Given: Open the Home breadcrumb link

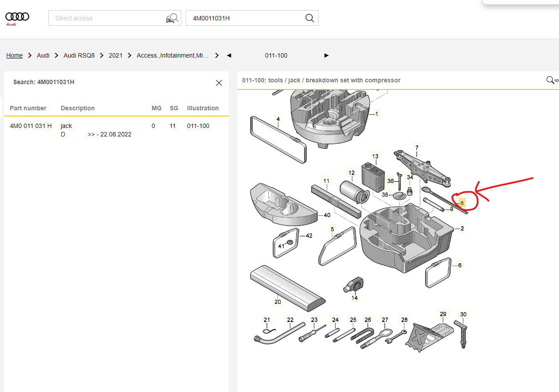Looking at the screenshot, I should tap(14, 55).
